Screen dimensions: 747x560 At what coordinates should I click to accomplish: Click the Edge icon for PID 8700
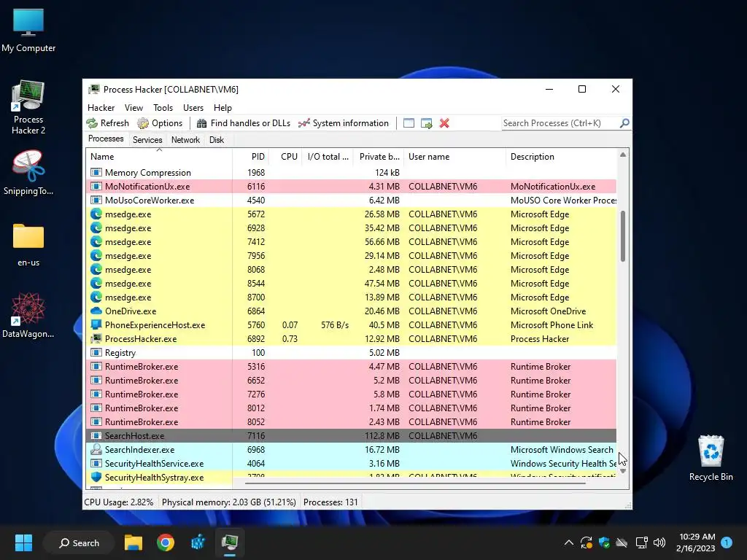[96, 297]
